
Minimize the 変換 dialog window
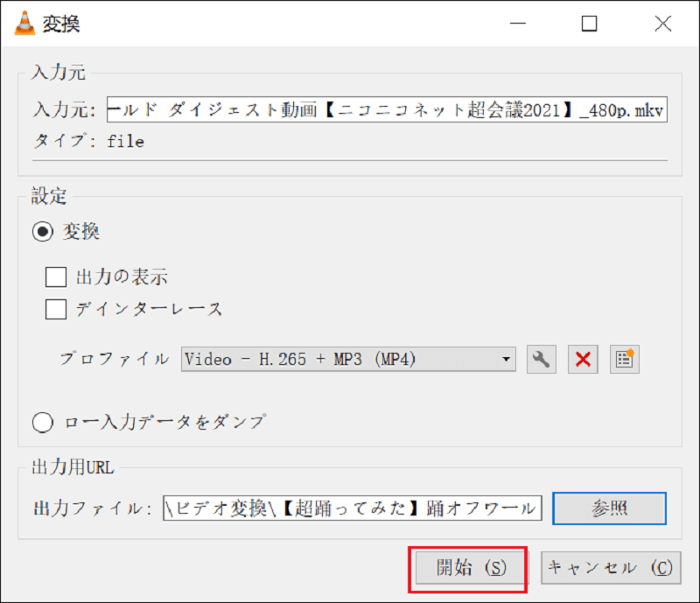pos(518,24)
